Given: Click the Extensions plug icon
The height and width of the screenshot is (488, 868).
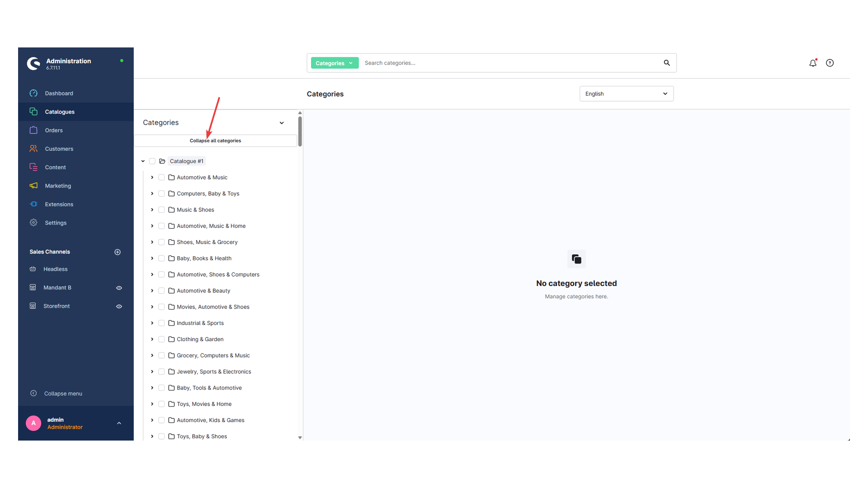Looking at the screenshot, I should 33,204.
